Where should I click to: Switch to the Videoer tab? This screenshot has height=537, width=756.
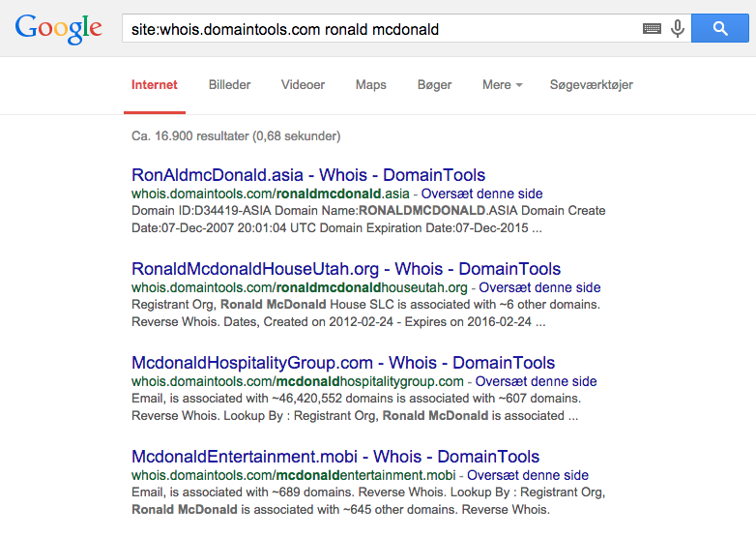point(303,85)
